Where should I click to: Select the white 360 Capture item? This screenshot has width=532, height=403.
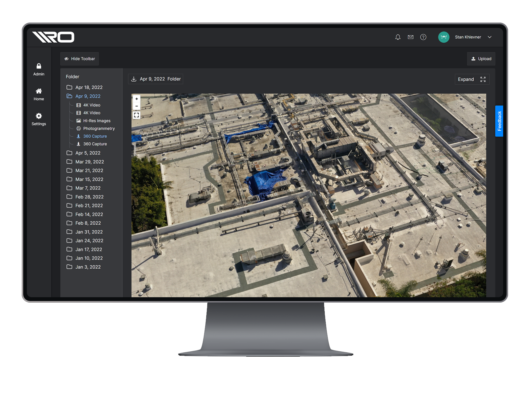pyautogui.click(x=92, y=144)
